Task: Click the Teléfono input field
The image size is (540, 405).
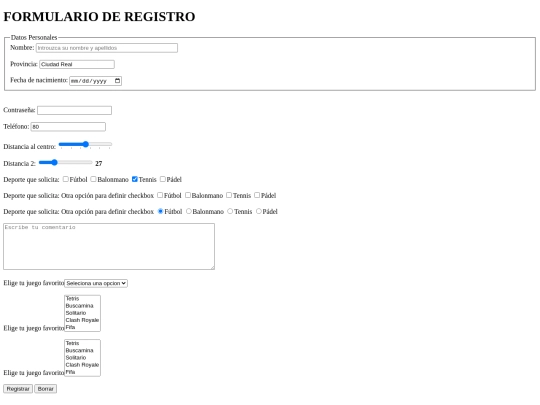Action: point(68,127)
